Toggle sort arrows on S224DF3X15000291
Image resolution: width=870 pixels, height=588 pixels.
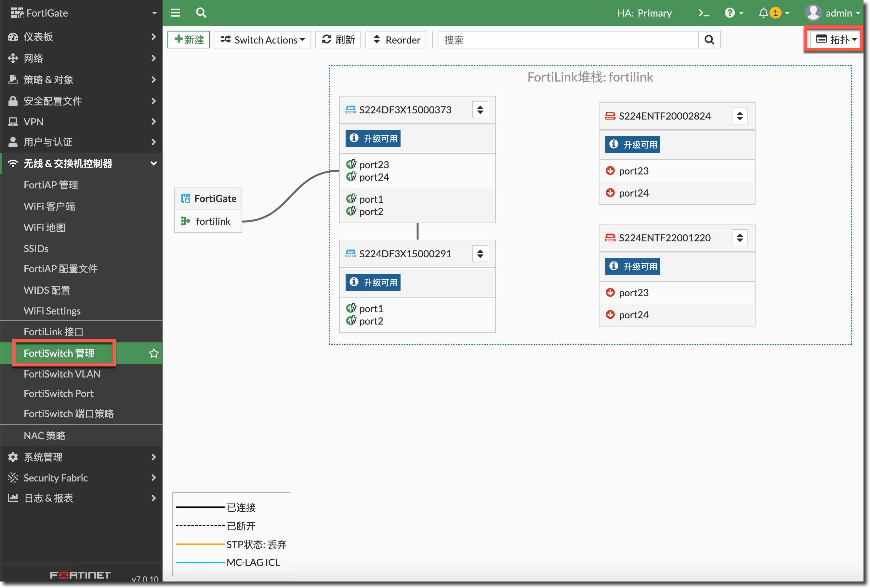[x=480, y=254]
